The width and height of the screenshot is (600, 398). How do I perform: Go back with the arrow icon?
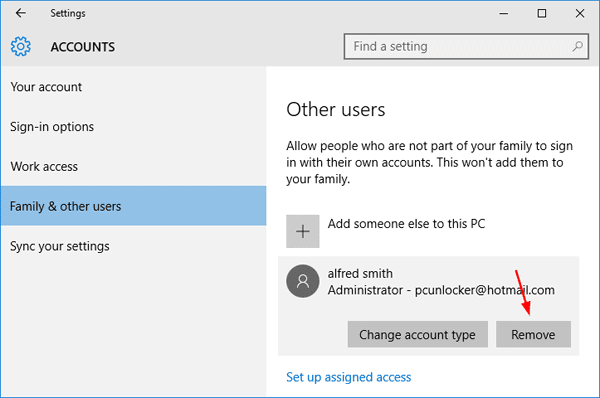coord(21,13)
